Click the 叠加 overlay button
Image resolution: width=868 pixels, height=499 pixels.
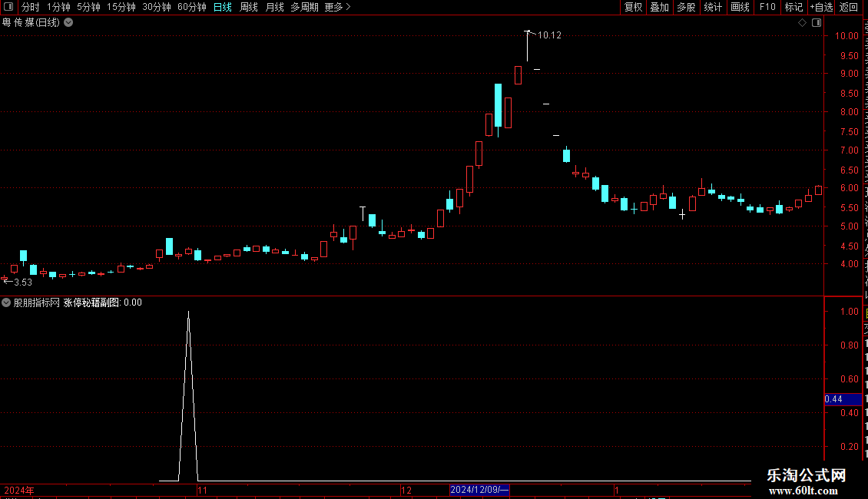pyautogui.click(x=660, y=7)
